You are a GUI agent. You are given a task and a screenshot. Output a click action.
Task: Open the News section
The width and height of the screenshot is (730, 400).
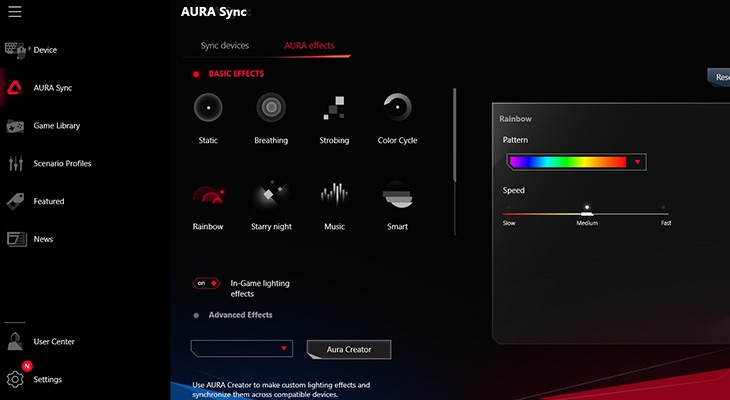[43, 239]
